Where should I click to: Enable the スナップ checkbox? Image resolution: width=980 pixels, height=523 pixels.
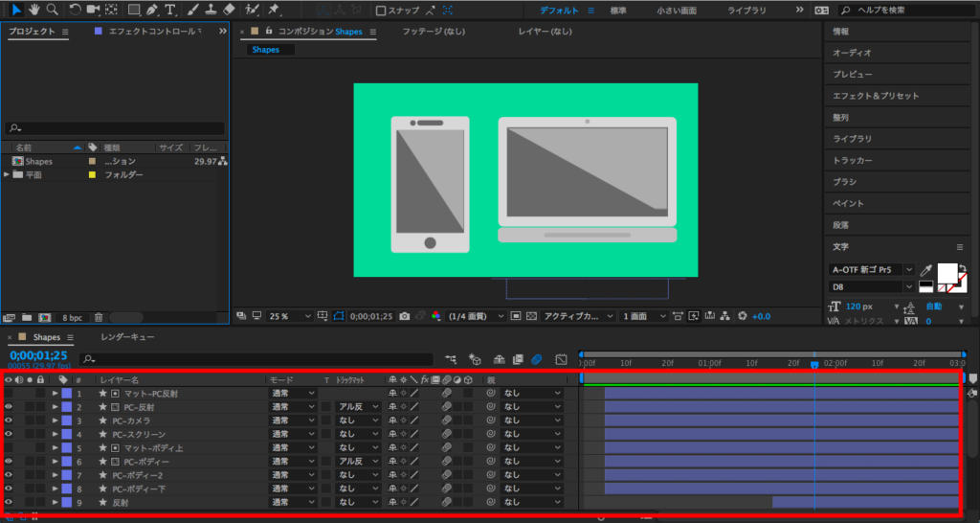[382, 11]
